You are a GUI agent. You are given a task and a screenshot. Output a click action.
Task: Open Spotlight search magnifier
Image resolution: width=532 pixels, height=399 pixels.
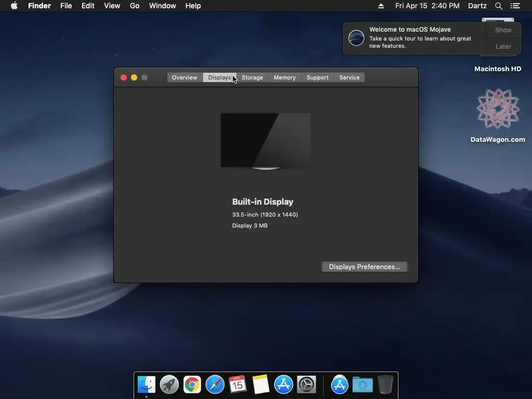pyautogui.click(x=498, y=6)
